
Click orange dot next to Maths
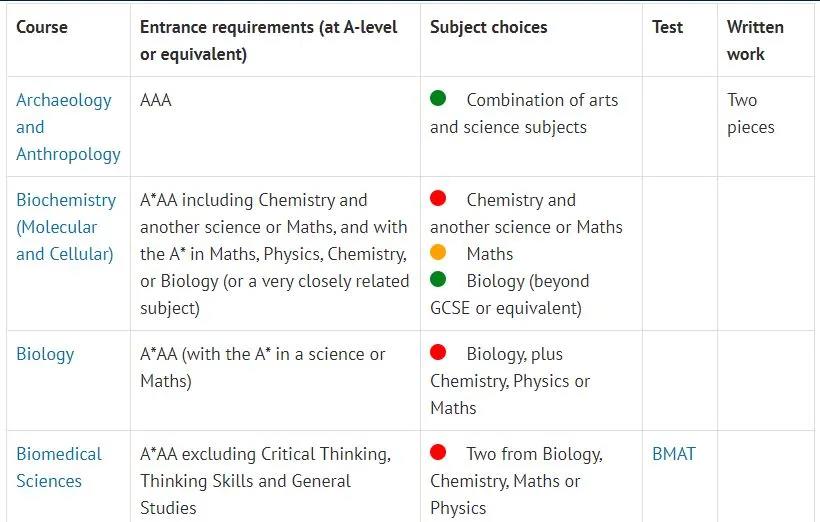click(438, 252)
